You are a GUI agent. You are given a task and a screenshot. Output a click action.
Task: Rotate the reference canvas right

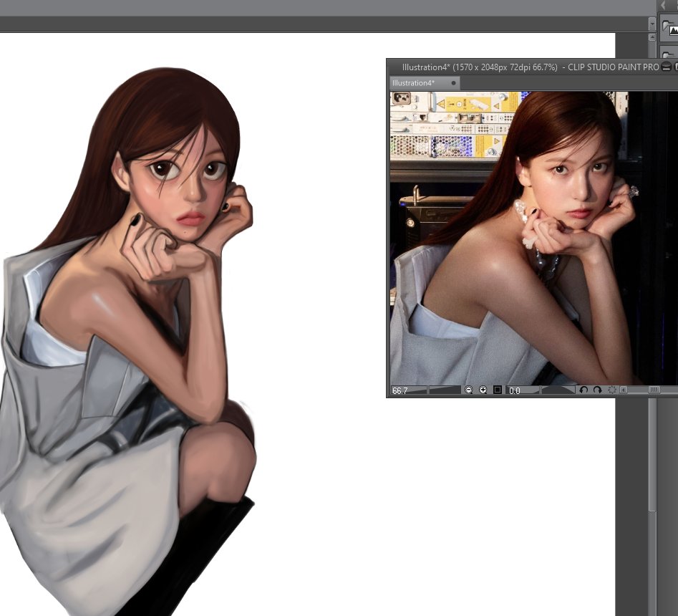point(598,390)
